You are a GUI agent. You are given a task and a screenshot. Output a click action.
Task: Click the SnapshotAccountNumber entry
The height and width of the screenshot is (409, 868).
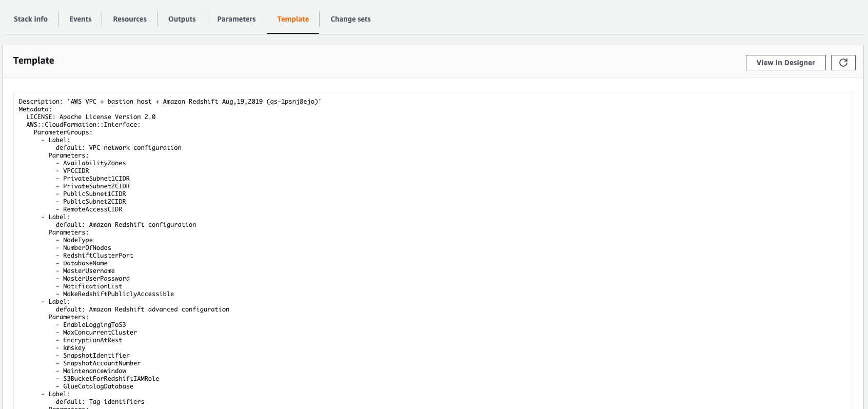coord(102,363)
